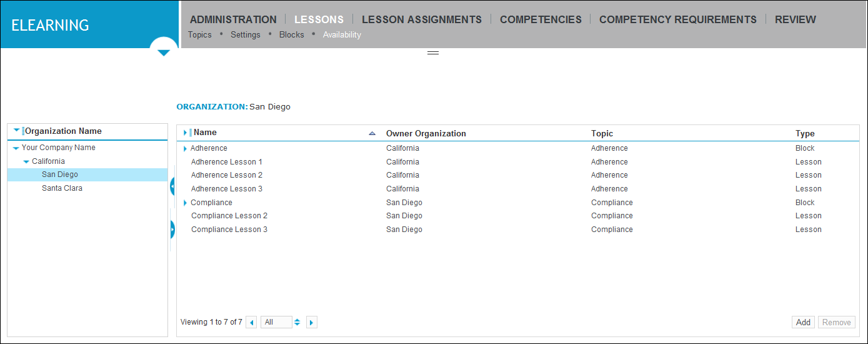868x344 pixels.
Task: Select the Compliance block name
Action: [x=211, y=203]
